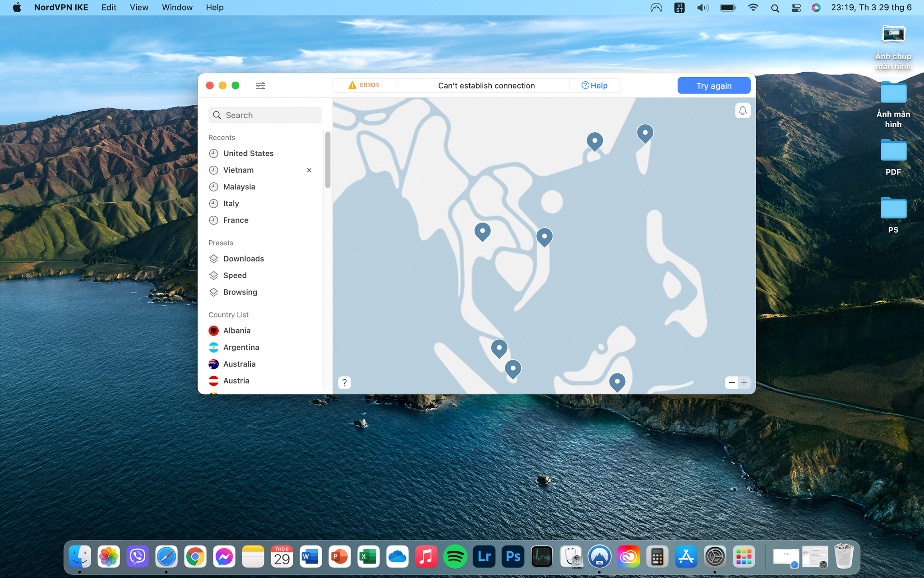Remove Vietnam from Recents with the X
Image resolution: width=924 pixels, height=578 pixels.
(309, 170)
